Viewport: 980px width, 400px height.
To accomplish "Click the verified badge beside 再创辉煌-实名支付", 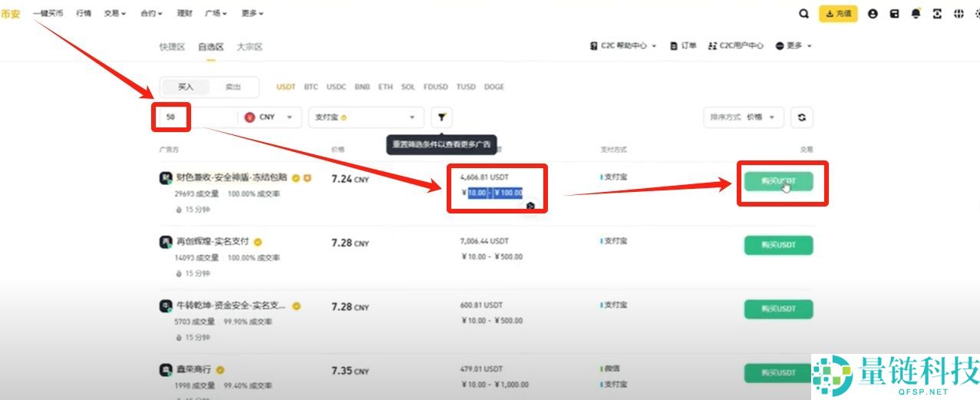I will point(259,242).
